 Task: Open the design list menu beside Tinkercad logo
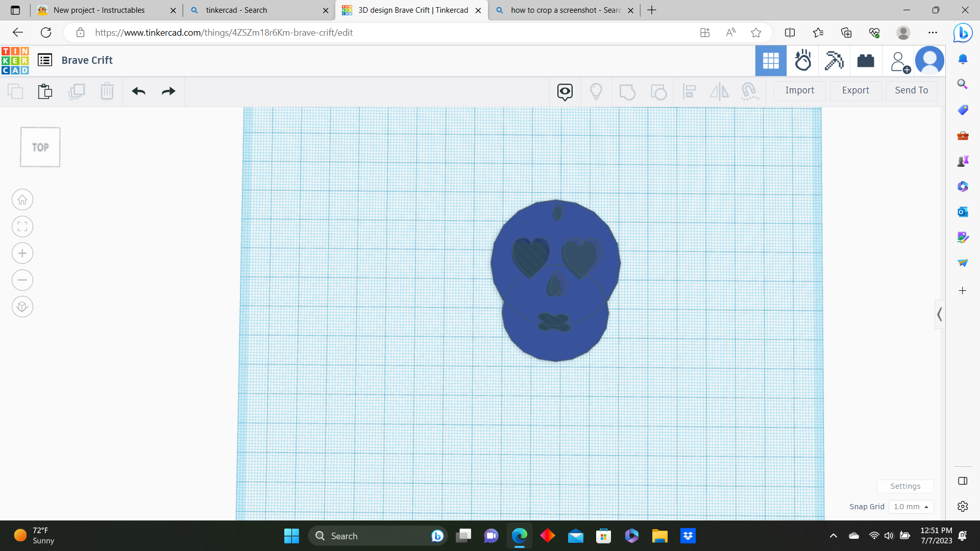coord(45,60)
